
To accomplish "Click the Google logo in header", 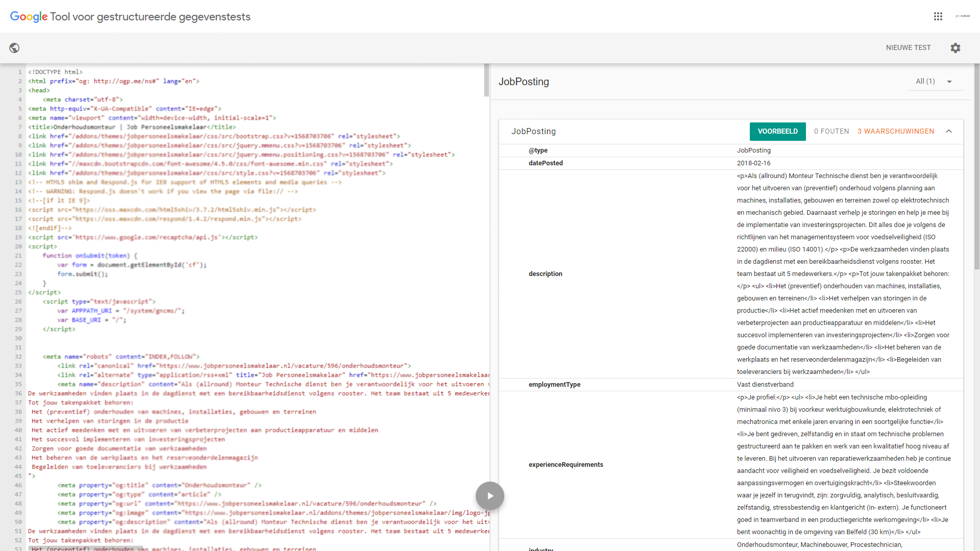I will (x=29, y=16).
